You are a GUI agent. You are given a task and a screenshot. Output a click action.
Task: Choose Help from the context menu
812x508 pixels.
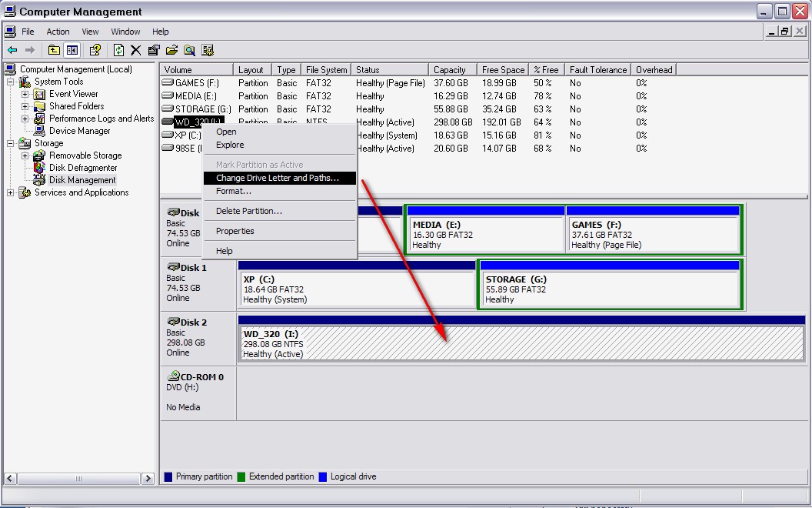(280, 251)
